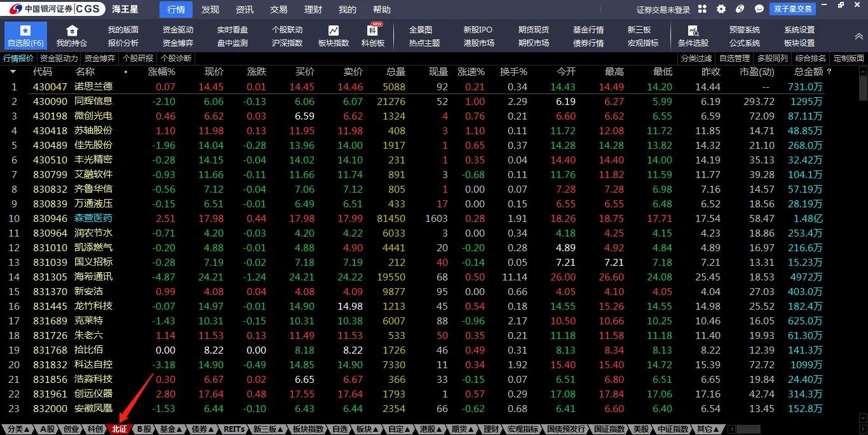Enable 多股同列 view
868x435 pixels.
click(x=774, y=57)
